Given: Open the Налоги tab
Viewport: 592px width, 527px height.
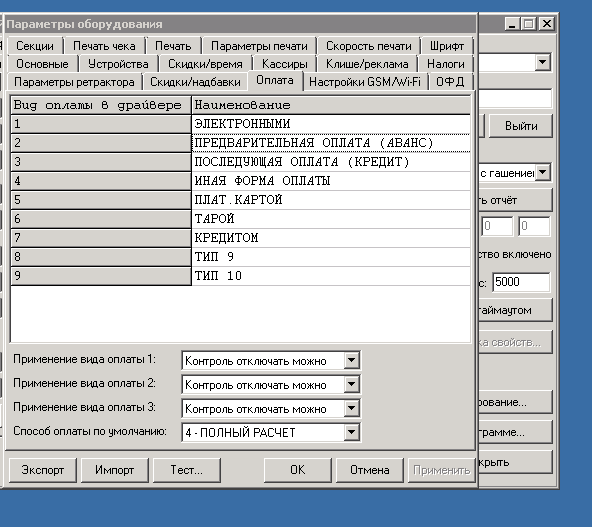Looking at the screenshot, I should click(446, 64).
